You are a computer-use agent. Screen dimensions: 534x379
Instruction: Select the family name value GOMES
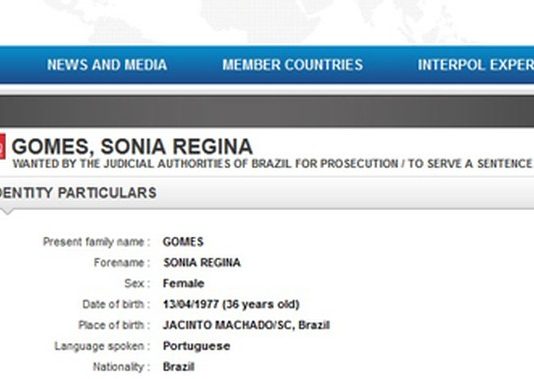pos(183,242)
